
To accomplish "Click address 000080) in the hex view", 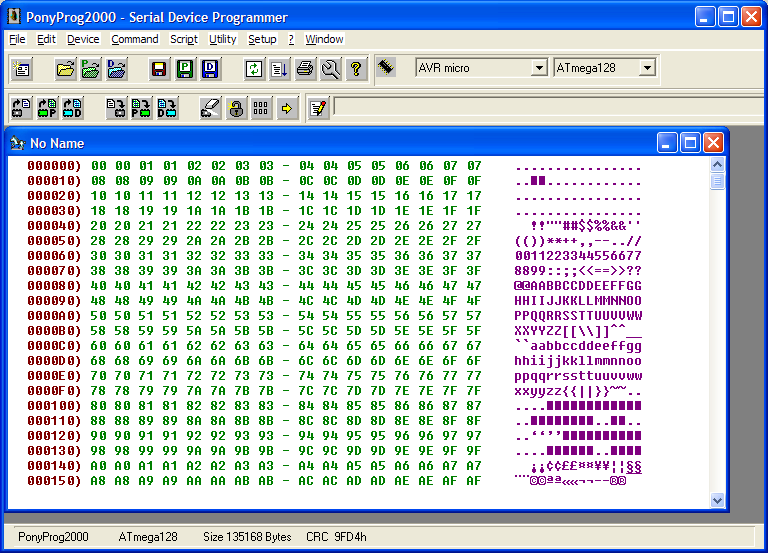I will [x=54, y=286].
